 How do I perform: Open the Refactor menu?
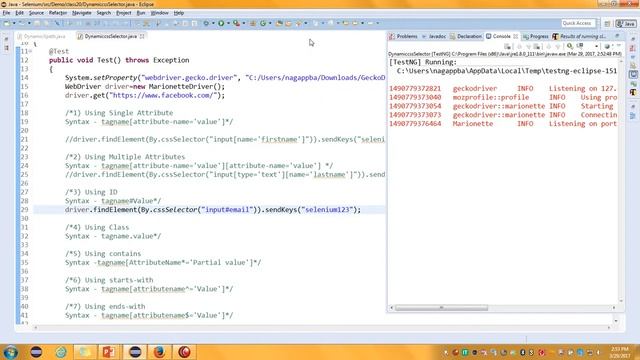58,13
